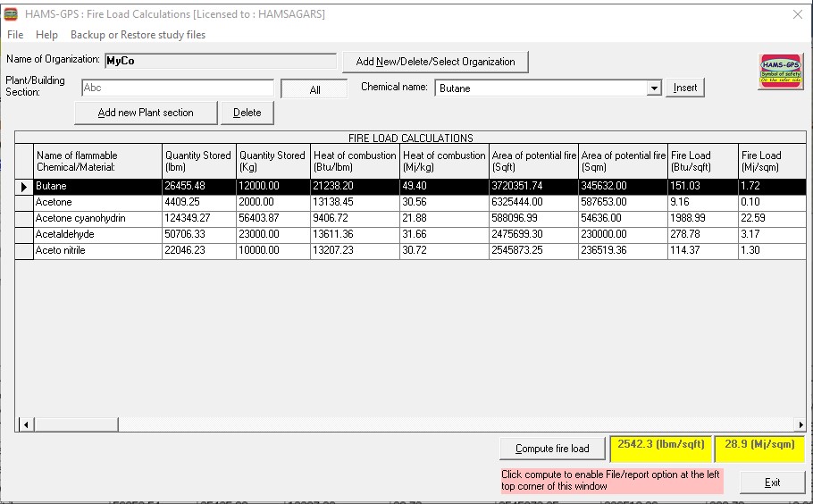Click the pink compute hint message

[611, 481]
